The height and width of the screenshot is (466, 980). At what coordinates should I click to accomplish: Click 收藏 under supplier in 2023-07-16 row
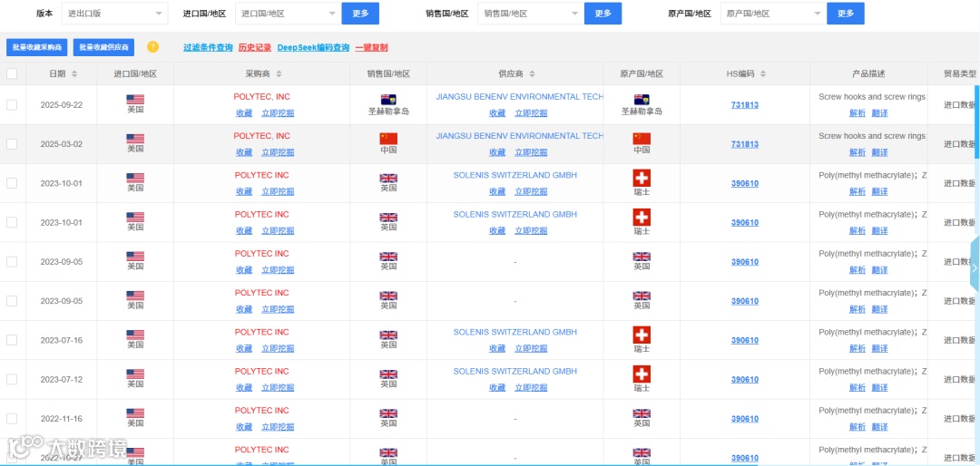(x=497, y=348)
